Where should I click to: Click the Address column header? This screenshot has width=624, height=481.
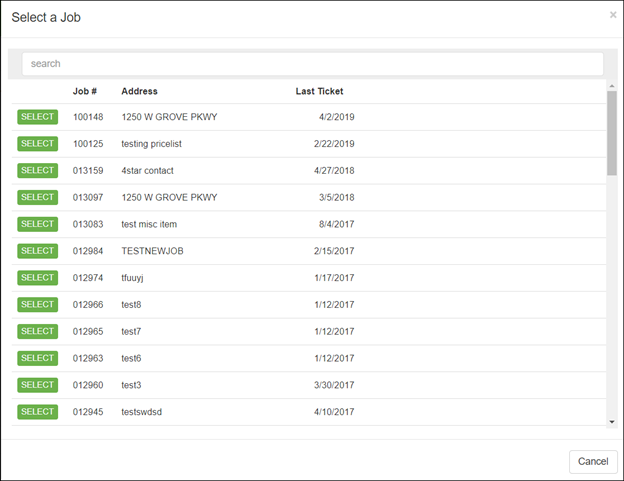tap(139, 91)
